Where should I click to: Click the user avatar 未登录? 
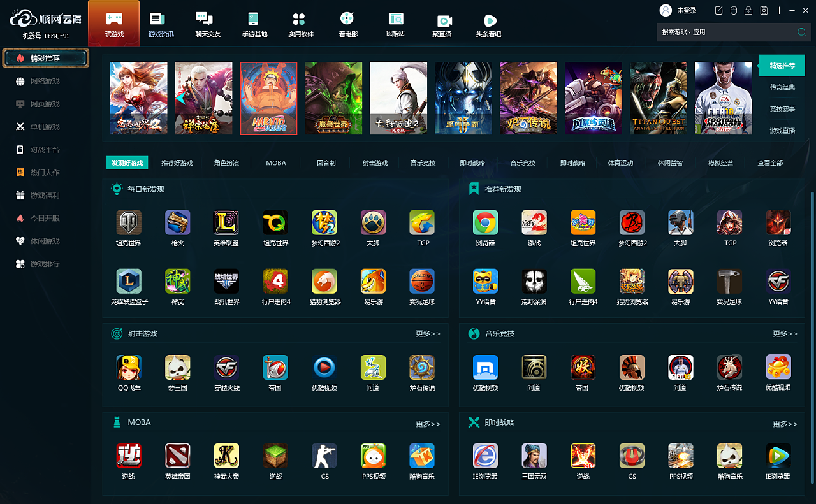coord(666,10)
